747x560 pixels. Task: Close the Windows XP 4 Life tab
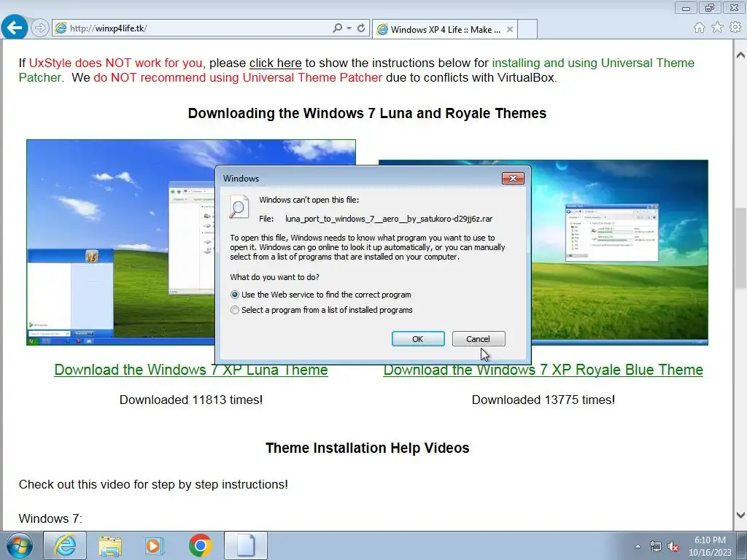[x=510, y=29]
